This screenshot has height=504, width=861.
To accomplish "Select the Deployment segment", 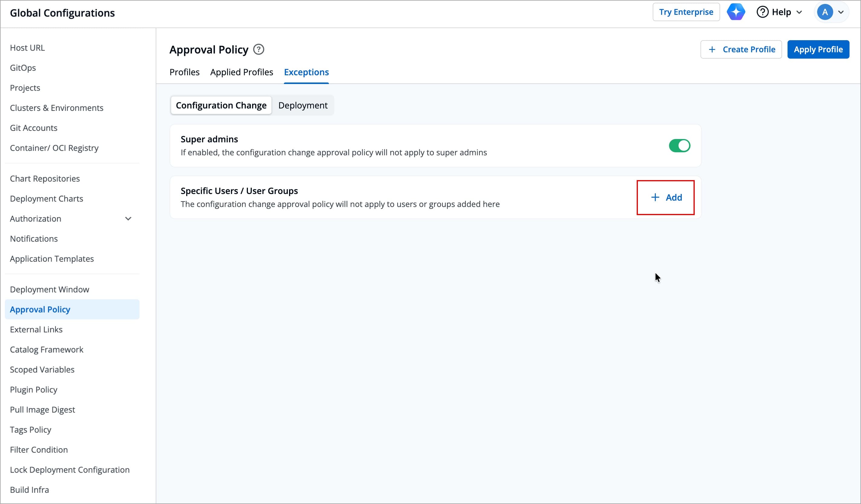I will [x=303, y=105].
